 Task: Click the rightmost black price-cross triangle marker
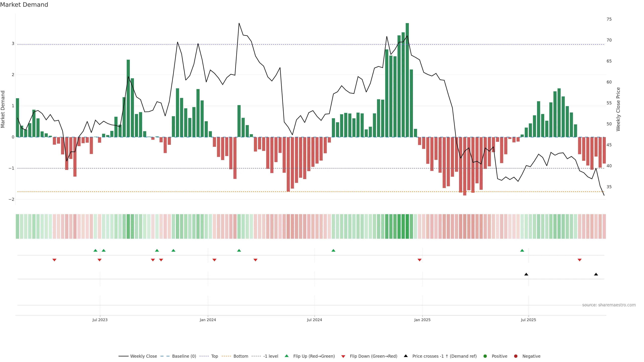(x=596, y=274)
